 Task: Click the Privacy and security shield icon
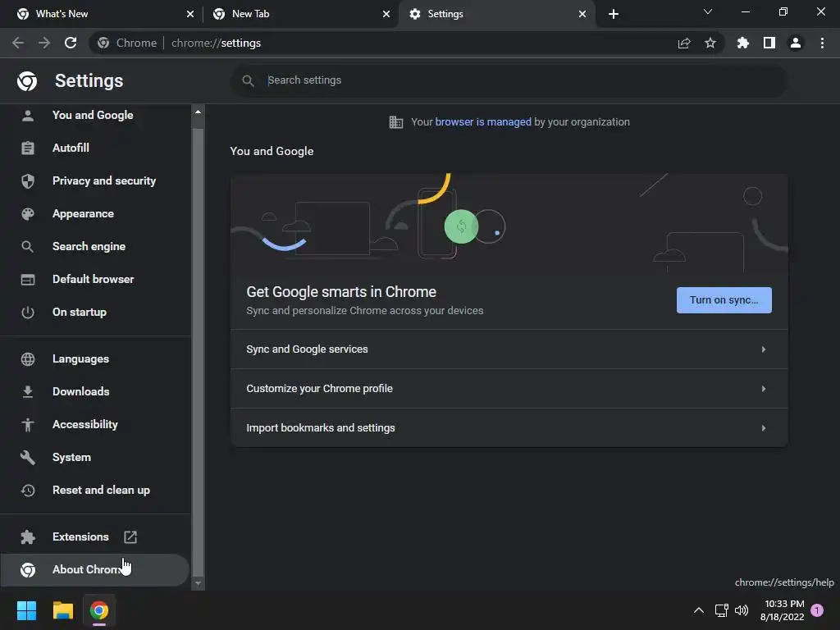click(x=28, y=181)
